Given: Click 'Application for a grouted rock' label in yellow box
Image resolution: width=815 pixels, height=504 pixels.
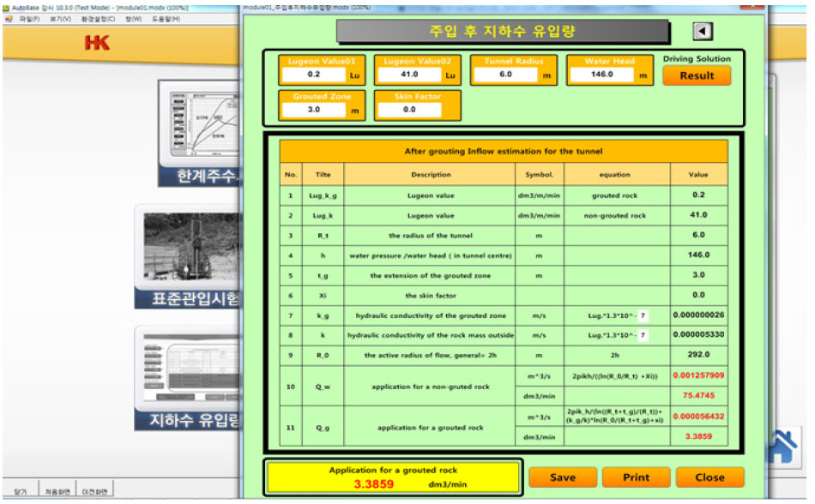Looking at the screenshot, I should (393, 471).
